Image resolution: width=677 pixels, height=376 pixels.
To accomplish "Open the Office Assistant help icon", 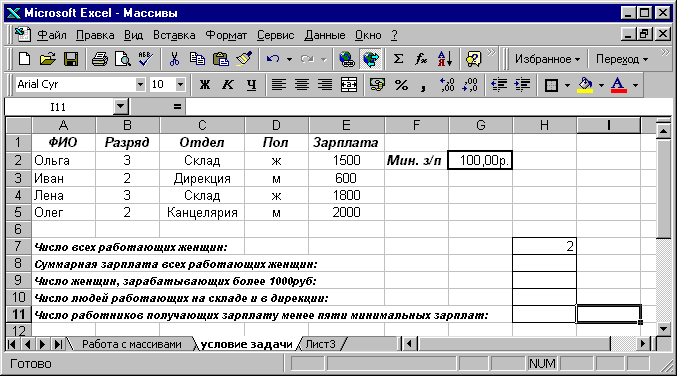I will pos(473,59).
